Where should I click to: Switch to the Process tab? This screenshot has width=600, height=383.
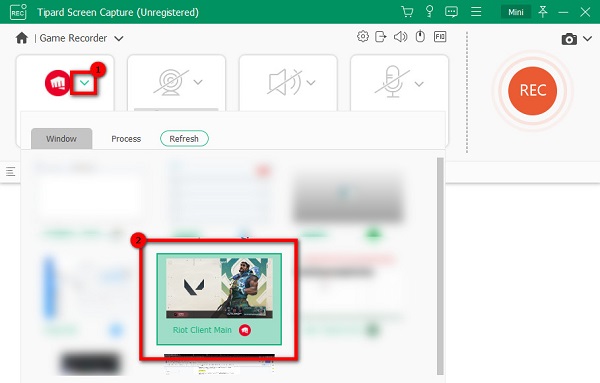click(x=126, y=139)
